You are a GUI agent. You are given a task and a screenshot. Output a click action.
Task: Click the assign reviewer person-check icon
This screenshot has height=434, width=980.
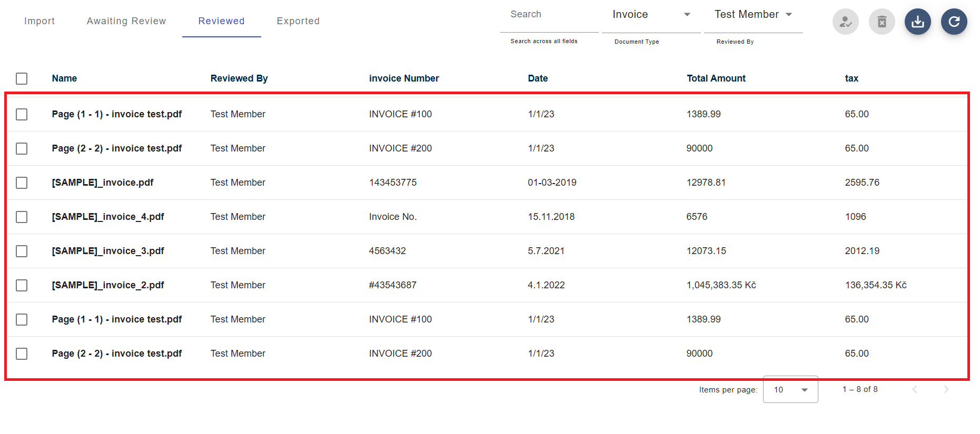coord(845,22)
